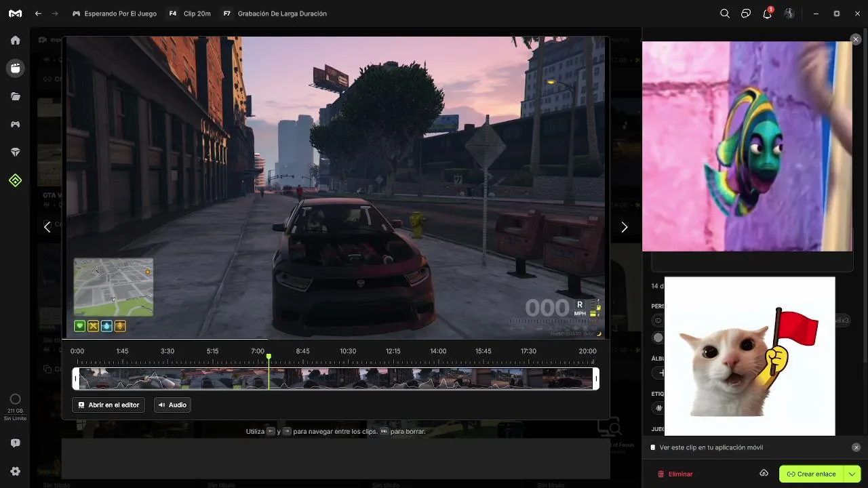Click the 10:30 timeline label
The image size is (868, 488).
pos(348,351)
